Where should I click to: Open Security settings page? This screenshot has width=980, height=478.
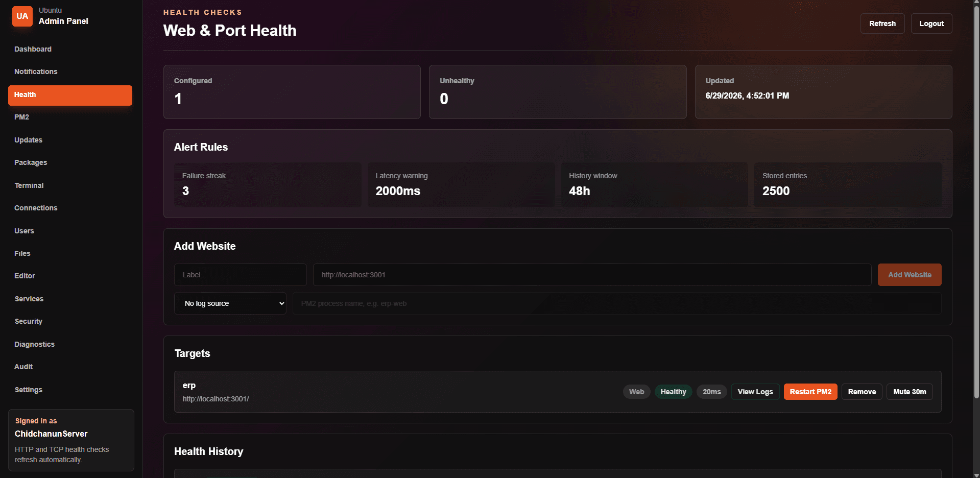click(28, 321)
